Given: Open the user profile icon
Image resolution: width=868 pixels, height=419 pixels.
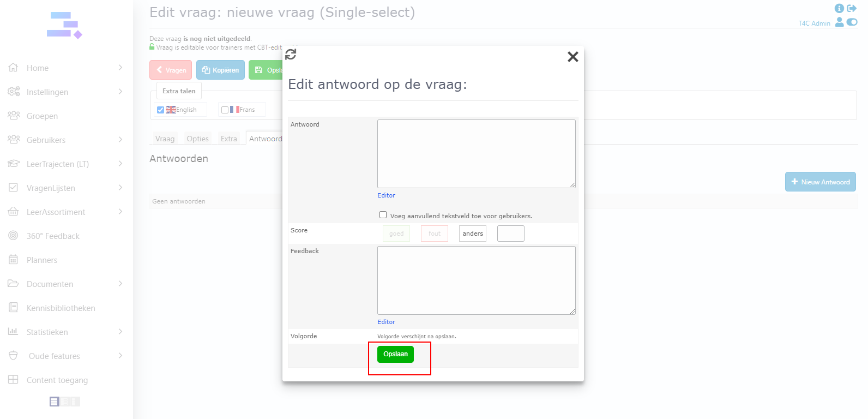Looking at the screenshot, I should point(840,22).
